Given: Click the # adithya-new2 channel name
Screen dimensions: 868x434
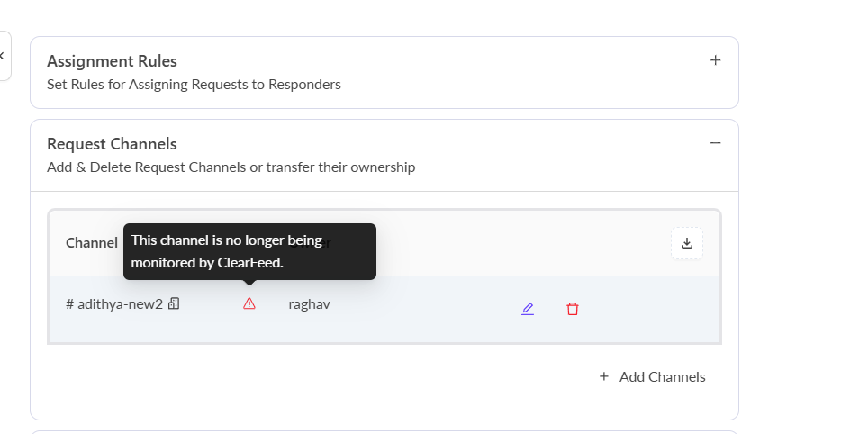Looking at the screenshot, I should (114, 304).
